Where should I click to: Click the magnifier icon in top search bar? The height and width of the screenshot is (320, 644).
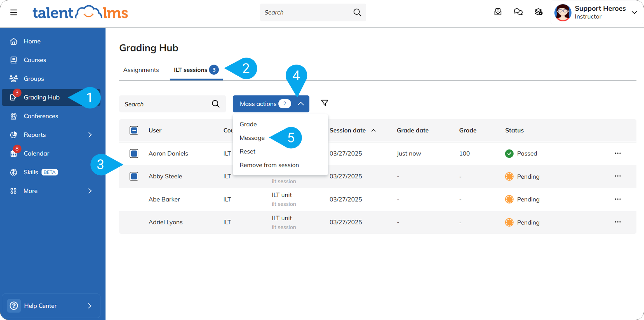pyautogui.click(x=357, y=12)
